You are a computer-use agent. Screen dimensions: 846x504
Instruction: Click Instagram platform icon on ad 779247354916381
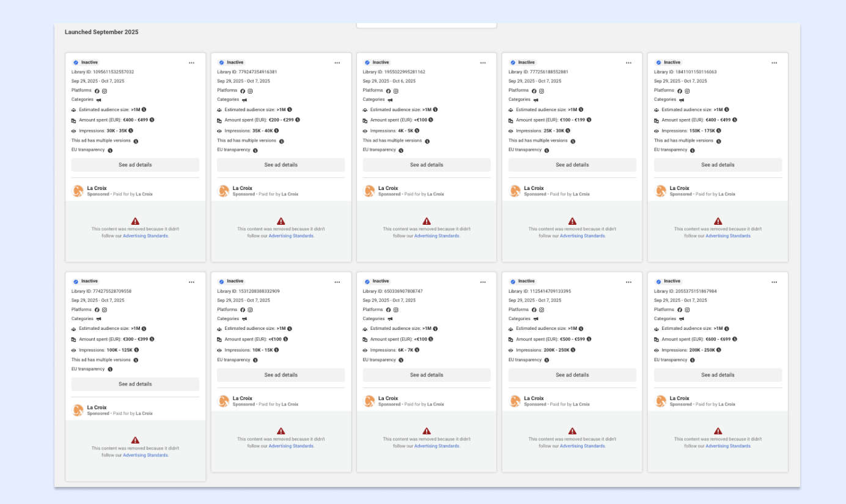pos(250,91)
